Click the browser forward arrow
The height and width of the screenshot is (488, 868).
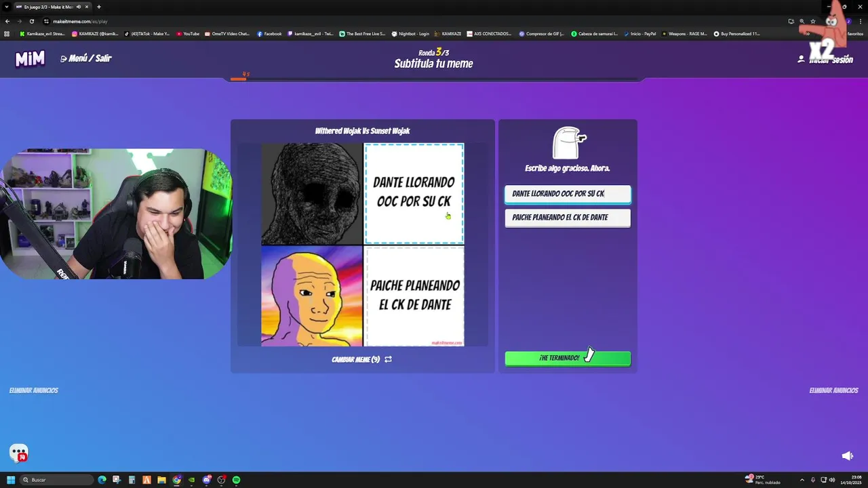tap(19, 21)
